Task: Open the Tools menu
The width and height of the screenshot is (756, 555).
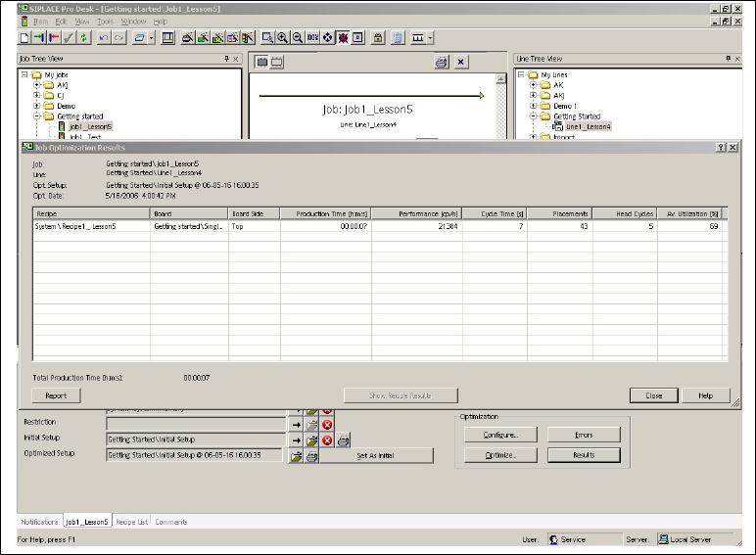Action: pos(105,21)
